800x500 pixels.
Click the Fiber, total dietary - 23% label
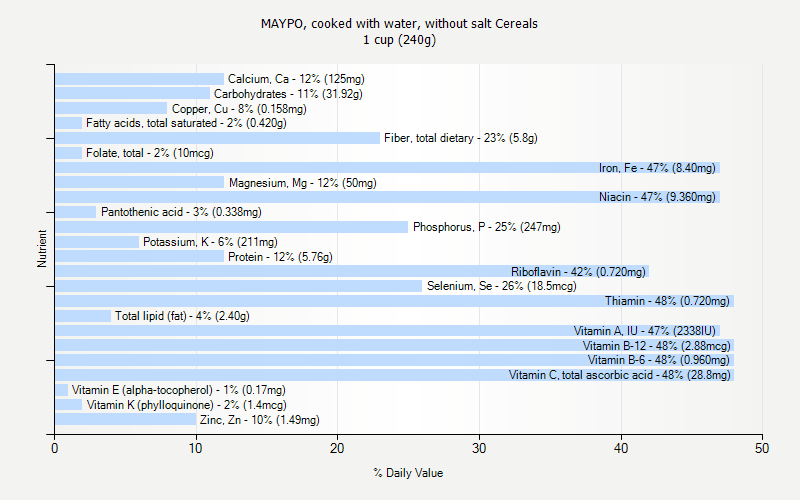tap(461, 138)
